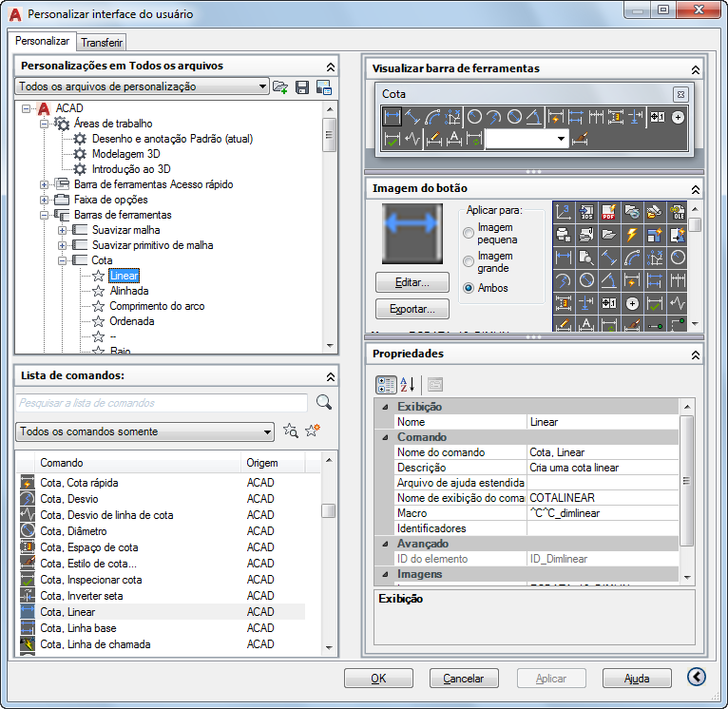
Task: Select Comprimento do arco tree item
Action: click(157, 306)
